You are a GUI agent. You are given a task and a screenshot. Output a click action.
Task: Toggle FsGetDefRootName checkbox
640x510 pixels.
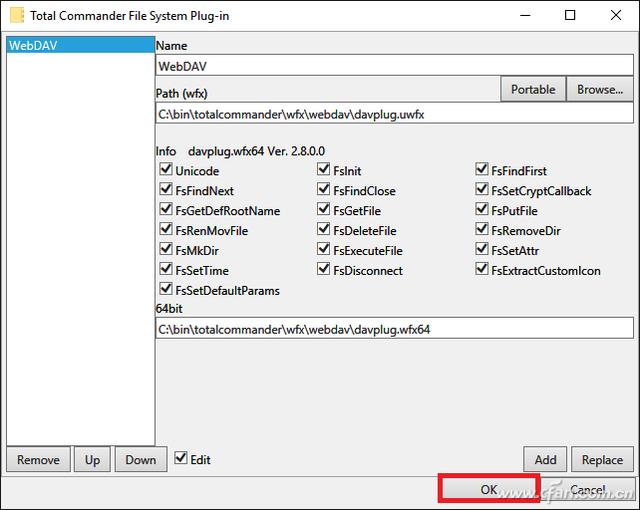(x=166, y=209)
